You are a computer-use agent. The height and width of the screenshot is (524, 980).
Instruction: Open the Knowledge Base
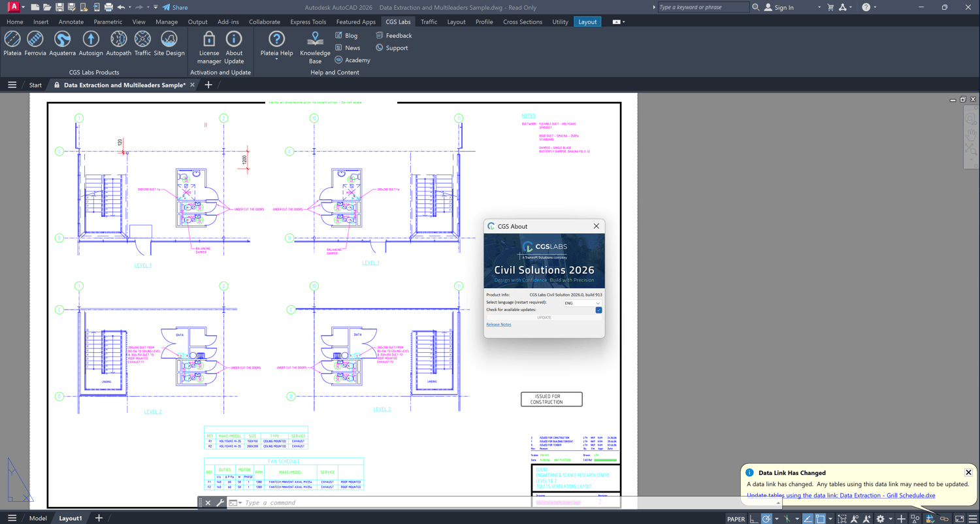[x=315, y=48]
